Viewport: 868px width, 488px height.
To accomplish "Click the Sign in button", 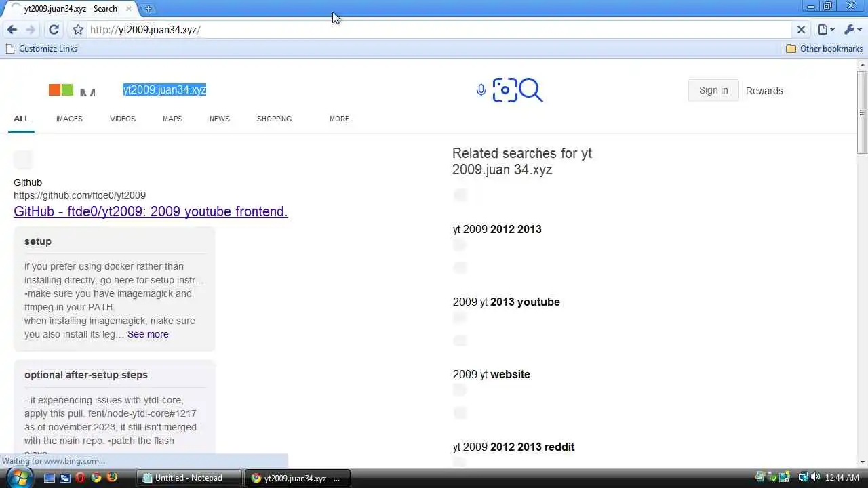I will [x=713, y=90].
